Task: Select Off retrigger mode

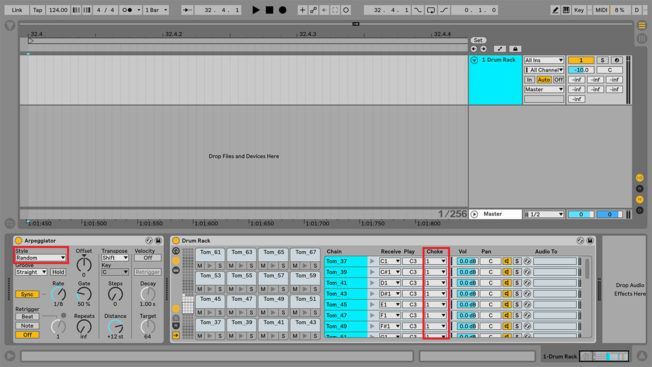Action: (x=27, y=335)
